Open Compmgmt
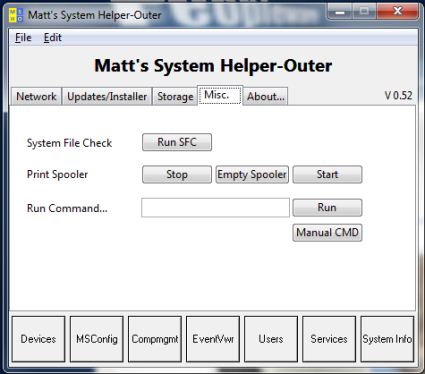Image resolution: width=425 pixels, height=374 pixels. pyautogui.click(x=155, y=339)
